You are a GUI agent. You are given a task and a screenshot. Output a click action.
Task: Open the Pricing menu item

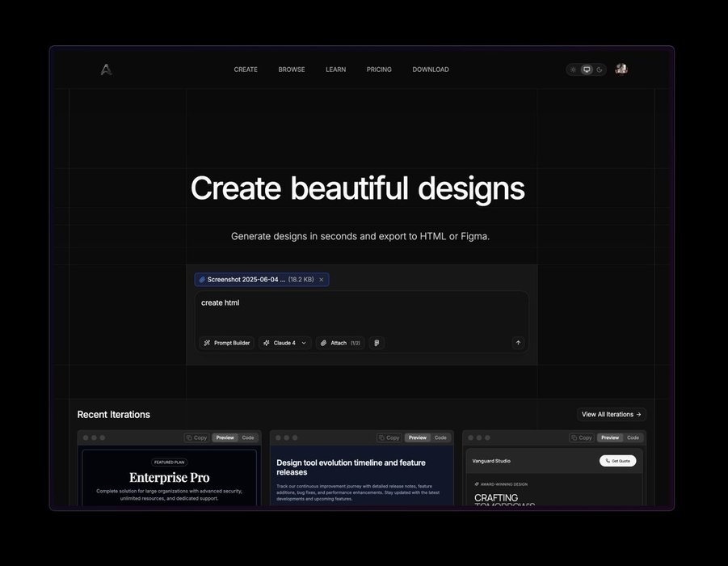(x=379, y=70)
